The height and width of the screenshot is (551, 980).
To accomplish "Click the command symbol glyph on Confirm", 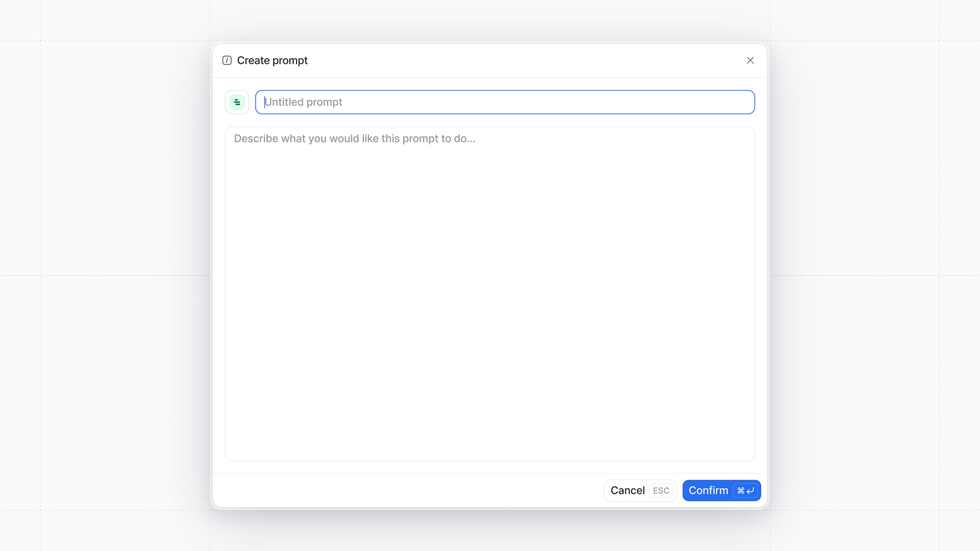I will coord(740,491).
